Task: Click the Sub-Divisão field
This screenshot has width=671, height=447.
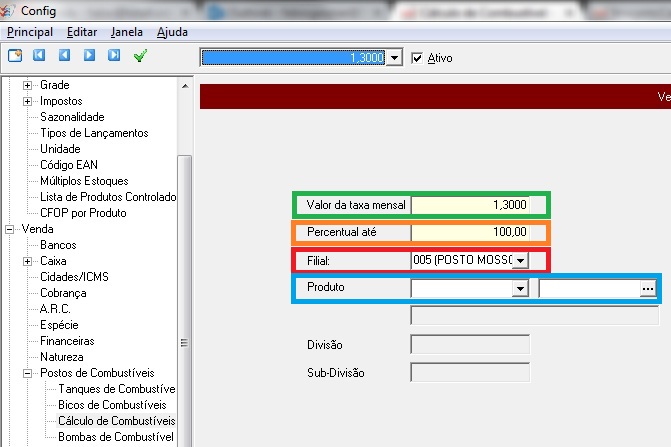Action: tap(470, 373)
